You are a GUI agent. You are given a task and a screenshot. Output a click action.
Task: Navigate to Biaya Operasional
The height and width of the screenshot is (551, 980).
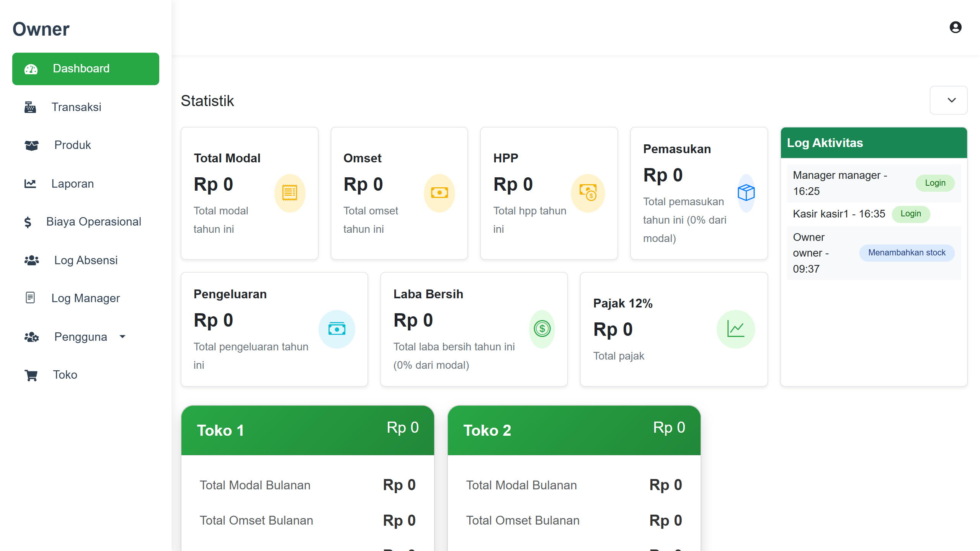pos(93,222)
